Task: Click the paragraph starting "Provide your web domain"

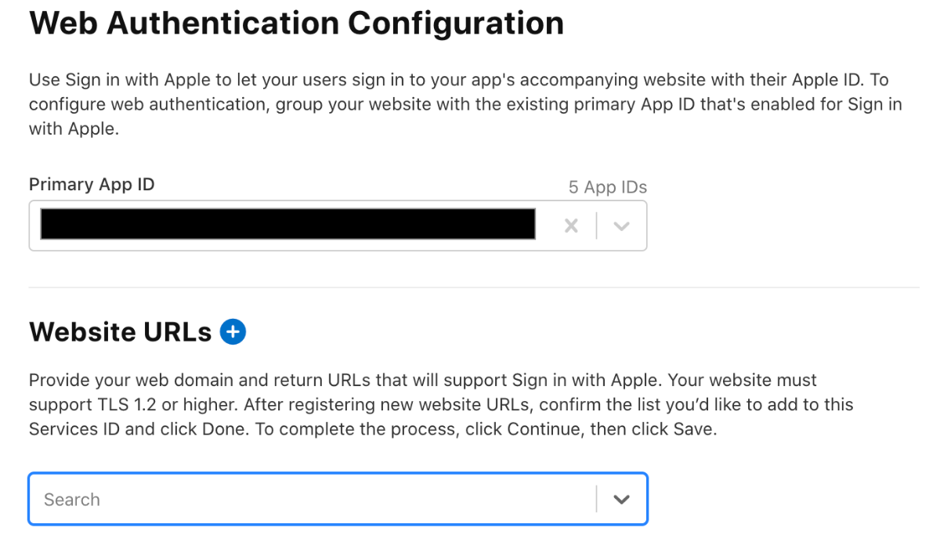Action: [440, 405]
